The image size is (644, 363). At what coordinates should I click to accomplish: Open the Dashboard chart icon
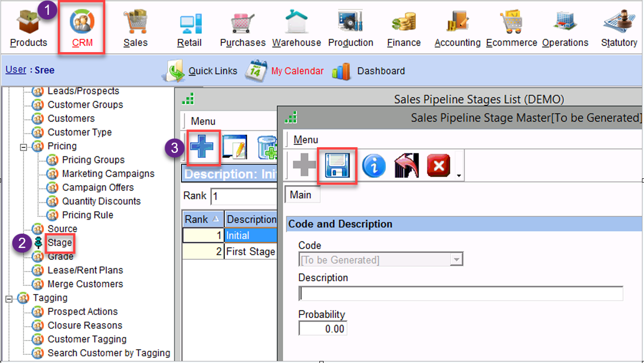[x=341, y=71]
